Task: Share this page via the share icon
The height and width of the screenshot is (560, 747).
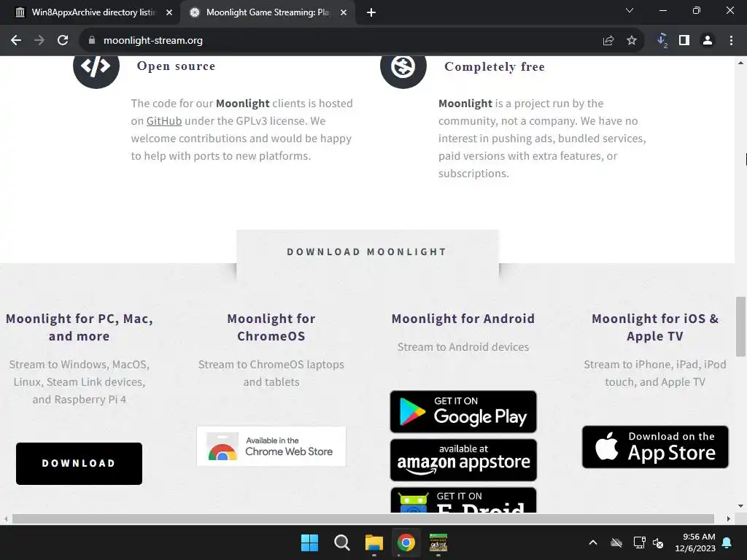Action: (x=608, y=41)
